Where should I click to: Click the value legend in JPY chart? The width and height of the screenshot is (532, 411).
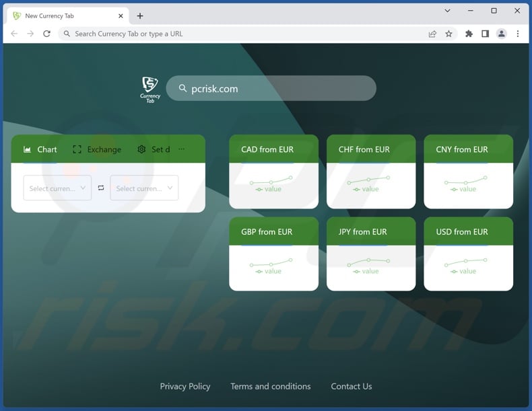366,271
